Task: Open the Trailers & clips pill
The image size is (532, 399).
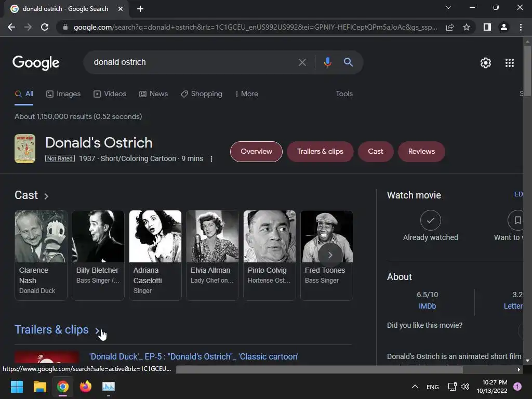Action: coord(320,152)
